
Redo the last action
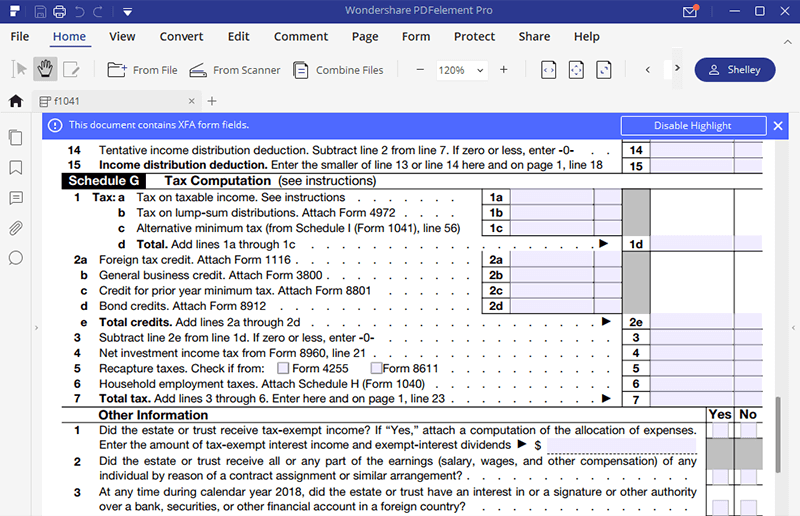(x=98, y=11)
